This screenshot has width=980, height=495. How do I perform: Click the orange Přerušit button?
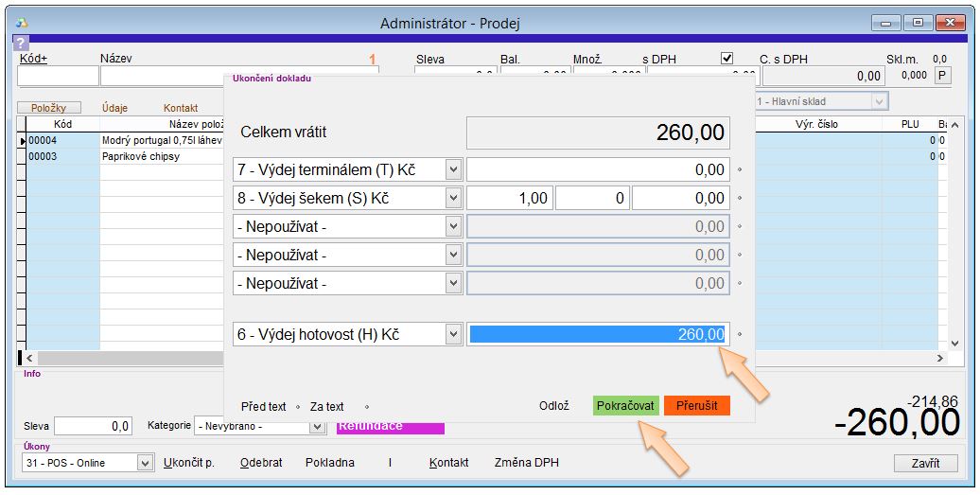click(x=696, y=406)
